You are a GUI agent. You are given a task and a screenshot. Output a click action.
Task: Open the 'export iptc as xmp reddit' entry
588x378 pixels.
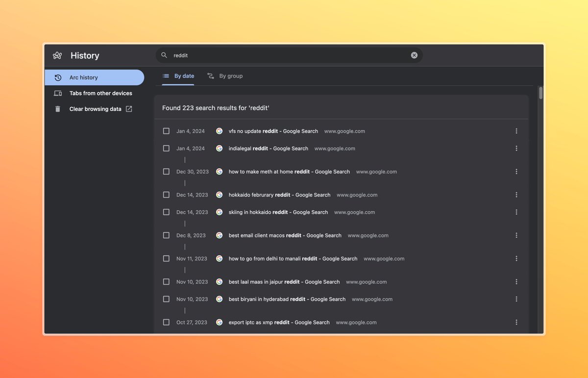(x=279, y=322)
